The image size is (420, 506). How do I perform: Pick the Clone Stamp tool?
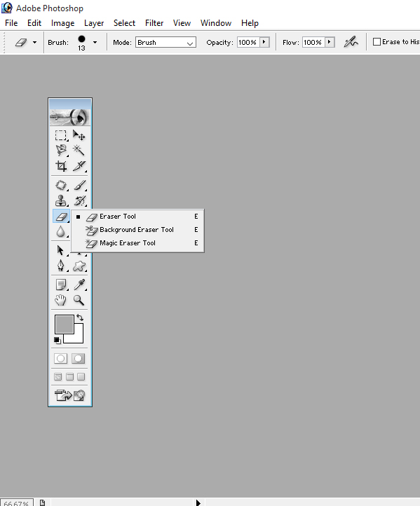coord(61,200)
